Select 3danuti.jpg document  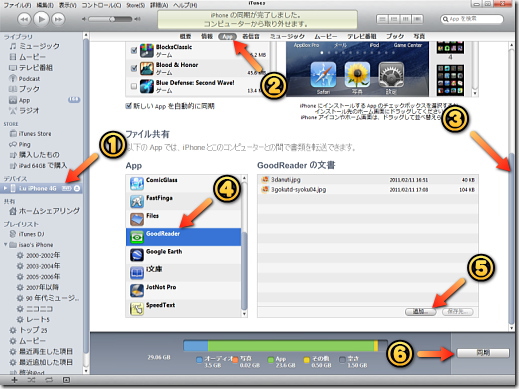point(368,180)
